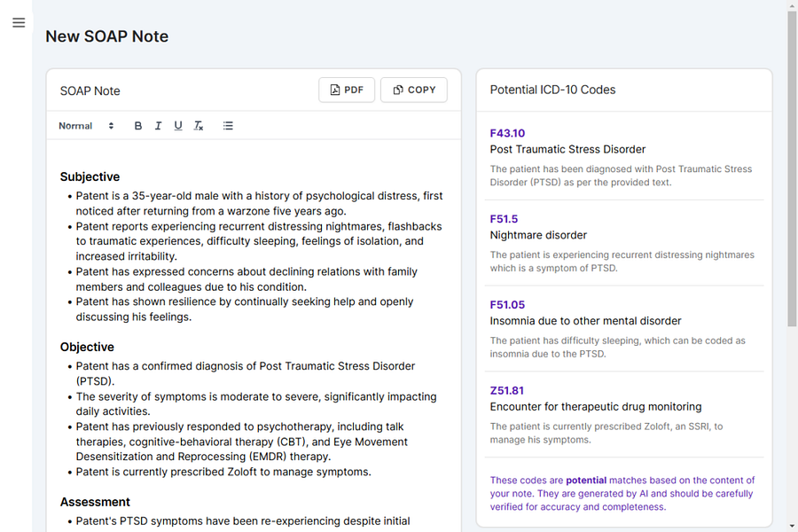Select the Z51.81 drug monitoring code
The image size is (798, 532).
pos(507,390)
